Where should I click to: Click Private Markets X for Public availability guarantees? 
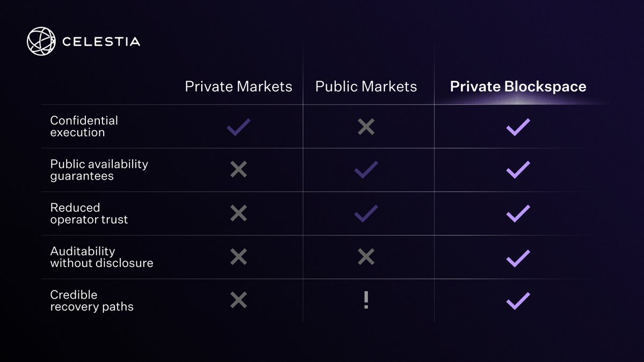(238, 170)
